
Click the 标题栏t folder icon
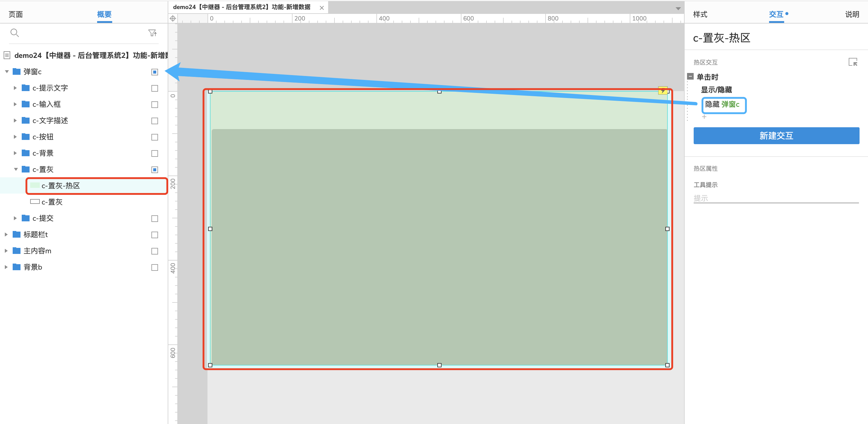(17, 234)
